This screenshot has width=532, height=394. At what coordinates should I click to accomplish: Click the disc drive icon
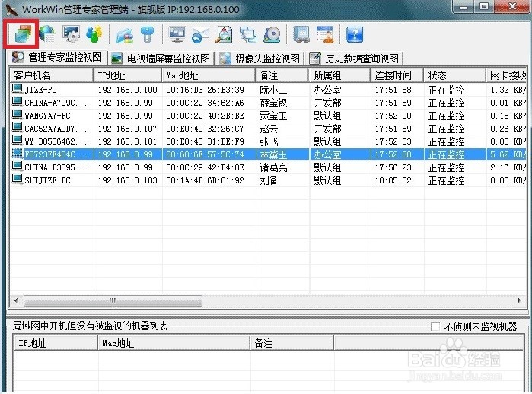pyautogui.click(x=272, y=34)
